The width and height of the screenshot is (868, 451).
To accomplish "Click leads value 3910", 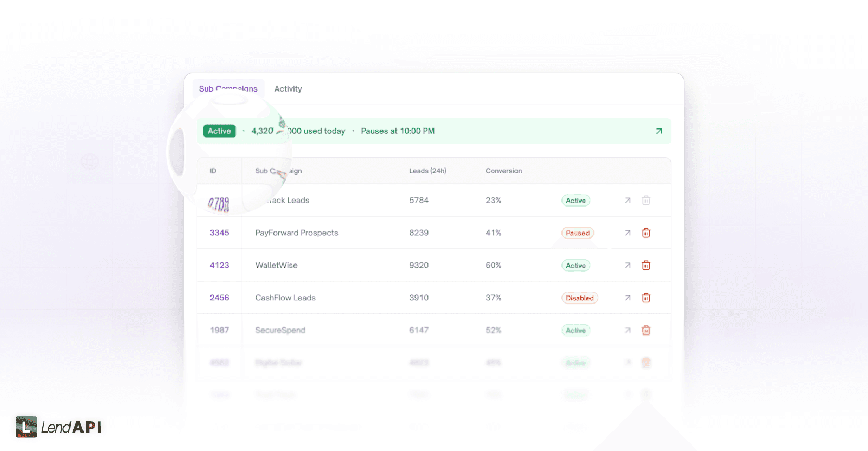I will (x=419, y=298).
